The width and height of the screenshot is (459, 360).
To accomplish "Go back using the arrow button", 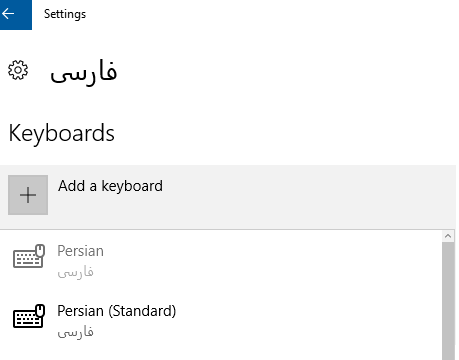I will pyautogui.click(x=8, y=14).
